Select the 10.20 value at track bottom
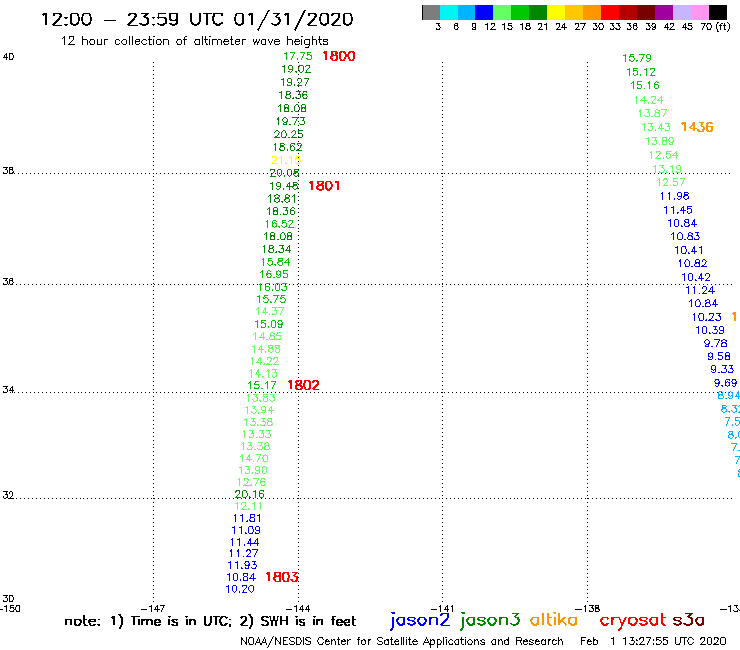Viewport: 740px width, 650px height. click(x=240, y=589)
